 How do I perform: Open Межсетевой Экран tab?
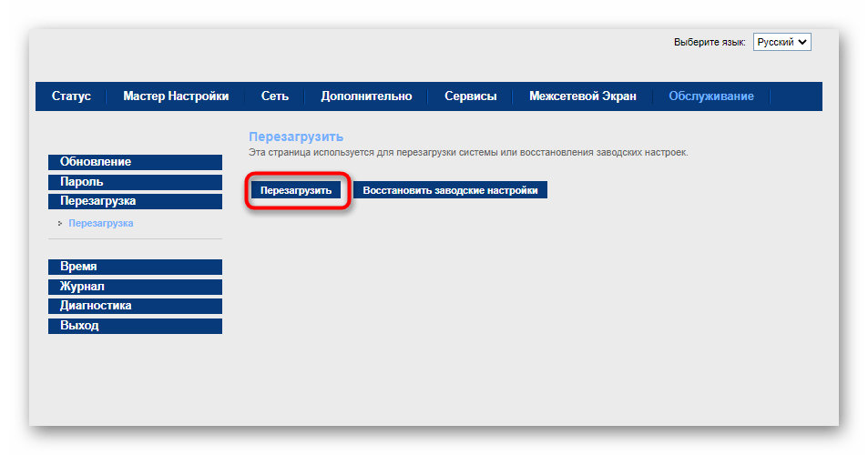coord(583,96)
